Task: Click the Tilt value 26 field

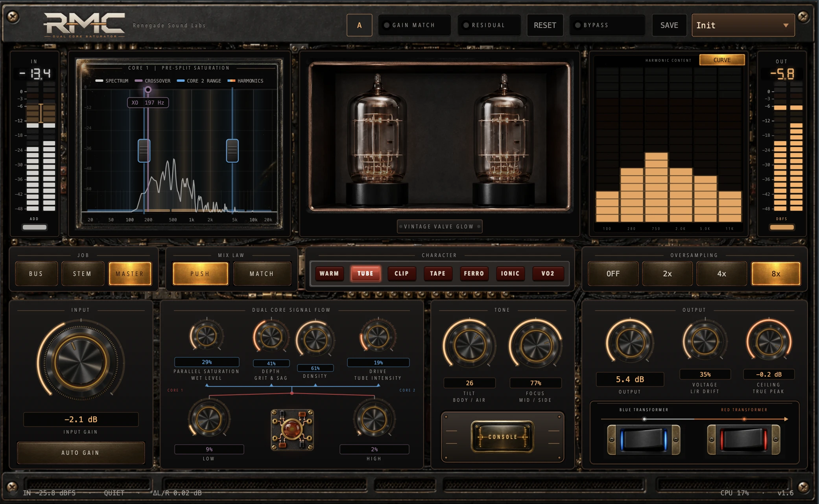Action: (x=469, y=383)
